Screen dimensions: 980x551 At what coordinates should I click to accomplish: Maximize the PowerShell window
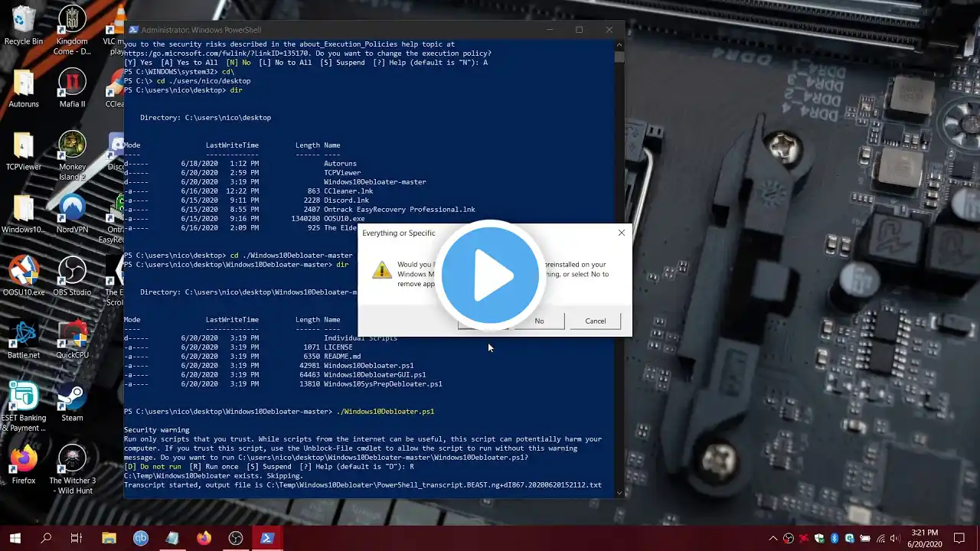coord(579,30)
